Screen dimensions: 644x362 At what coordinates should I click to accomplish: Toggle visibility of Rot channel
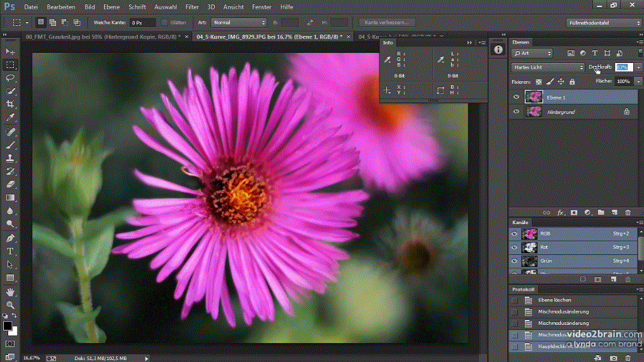click(514, 247)
